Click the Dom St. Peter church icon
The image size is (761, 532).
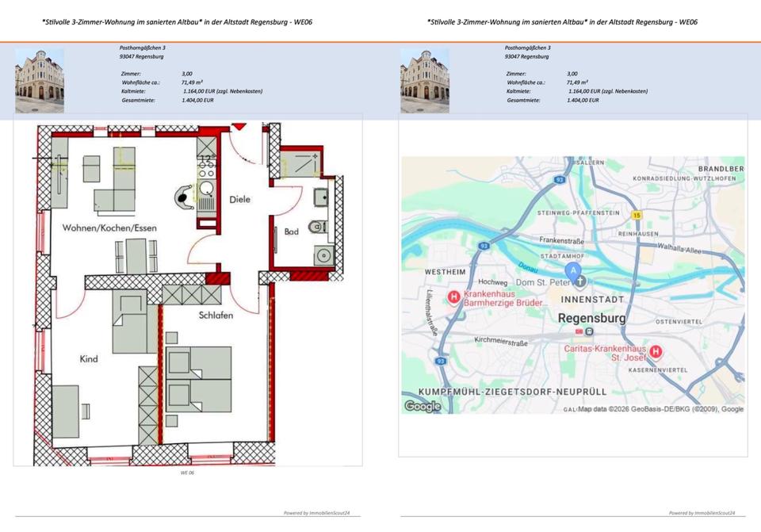coord(580,281)
